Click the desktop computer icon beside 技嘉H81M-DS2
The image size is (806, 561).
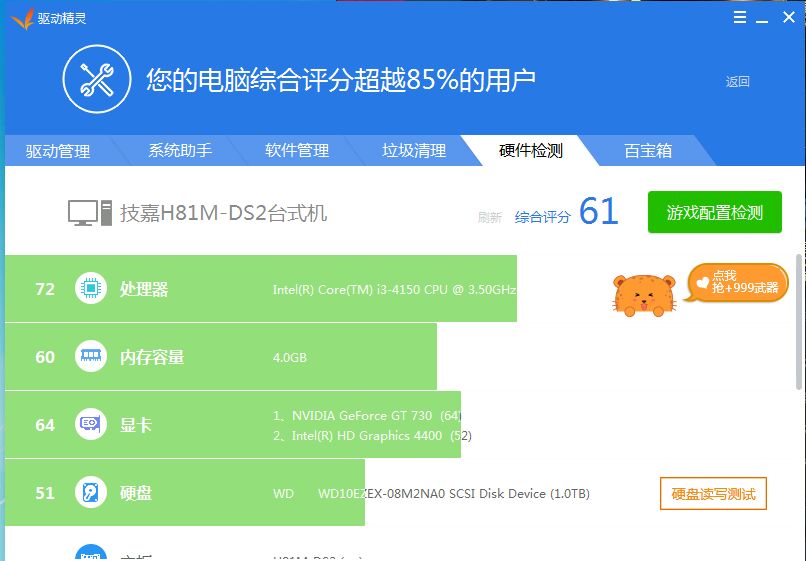click(90, 213)
